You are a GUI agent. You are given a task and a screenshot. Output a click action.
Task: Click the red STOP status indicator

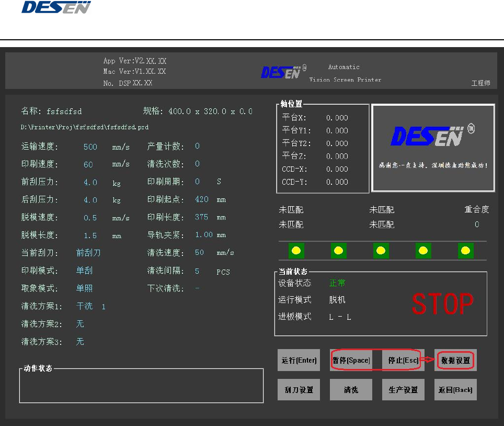442,304
